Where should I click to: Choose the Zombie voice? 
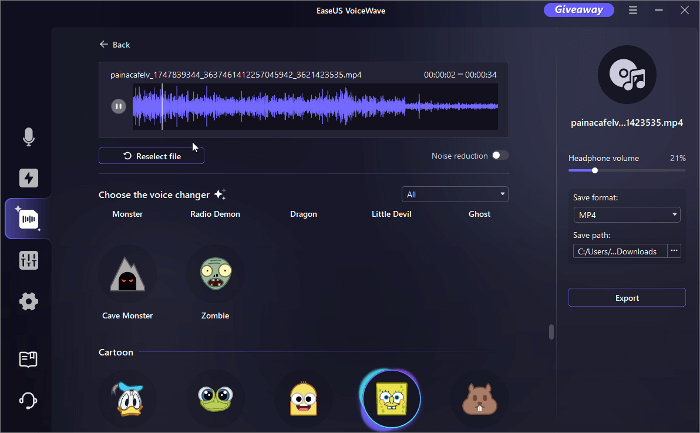pyautogui.click(x=215, y=274)
